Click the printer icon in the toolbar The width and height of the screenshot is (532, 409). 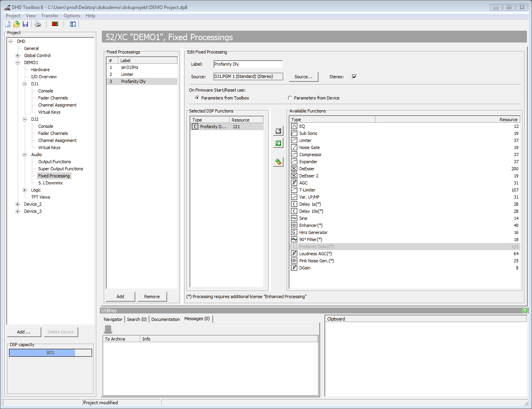pos(37,24)
